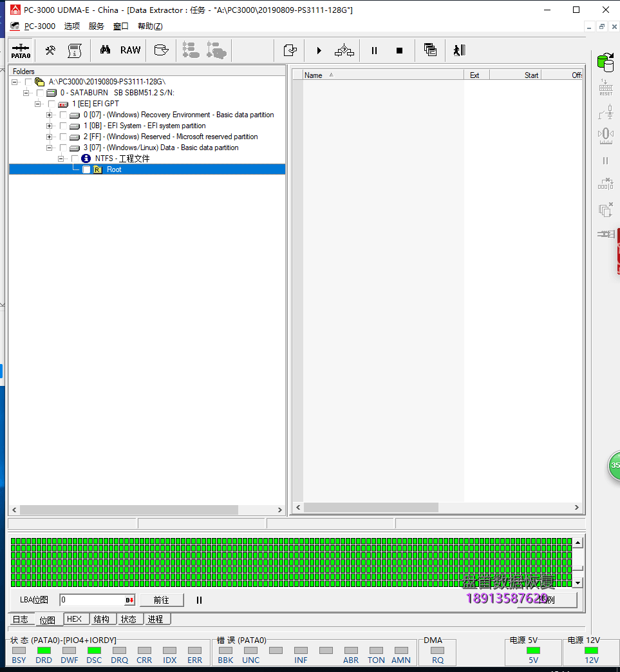Click the green disk stack sidebar icon

605,62
